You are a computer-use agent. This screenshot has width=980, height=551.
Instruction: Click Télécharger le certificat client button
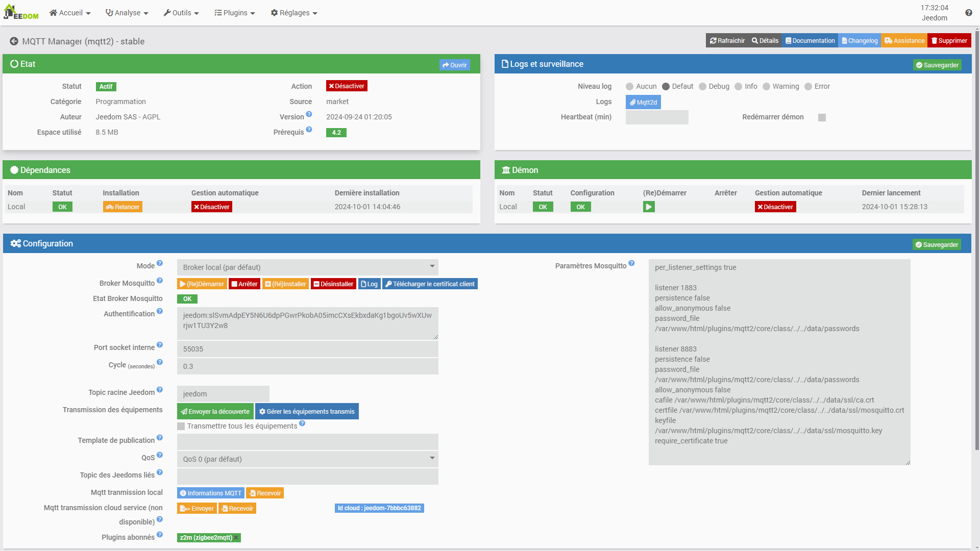(430, 284)
